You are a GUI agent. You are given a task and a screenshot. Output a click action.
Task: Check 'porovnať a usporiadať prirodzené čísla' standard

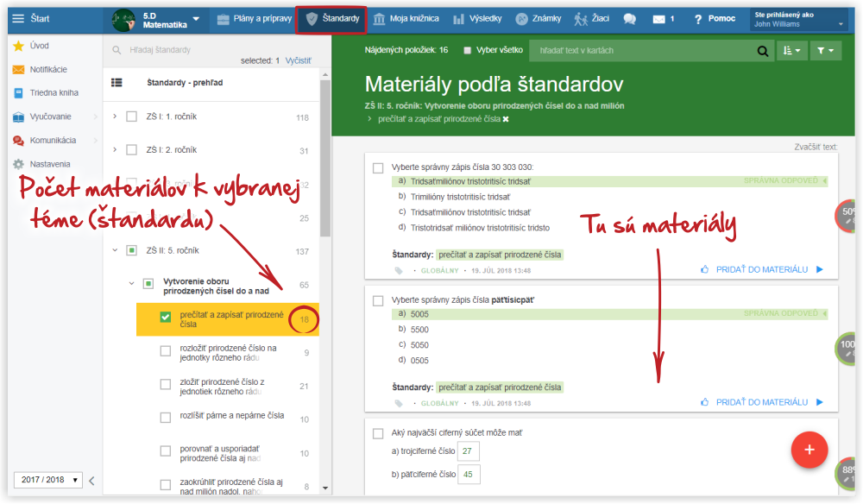165,451
